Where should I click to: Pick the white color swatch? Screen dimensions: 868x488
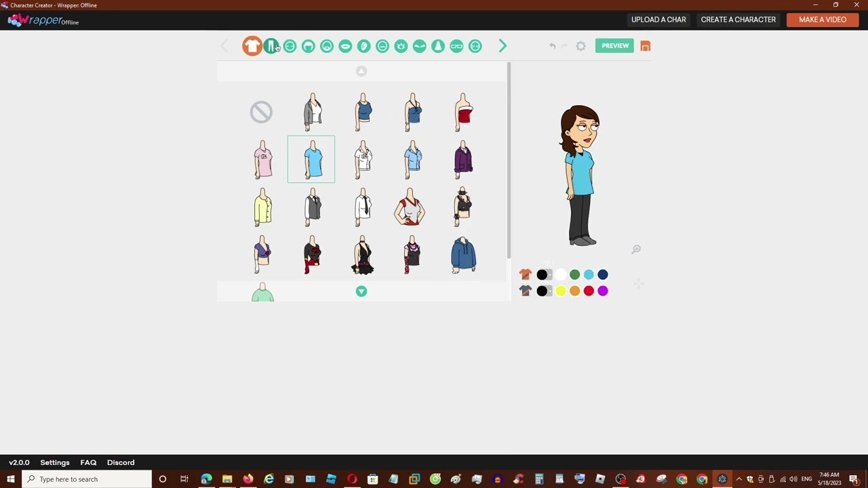(561, 274)
